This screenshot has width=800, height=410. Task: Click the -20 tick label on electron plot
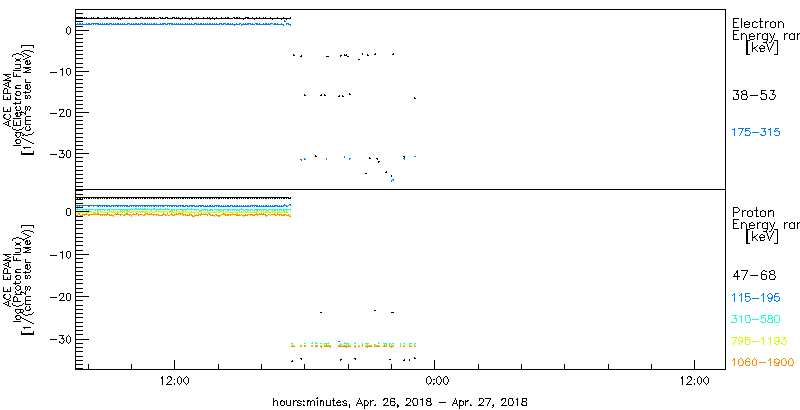[61, 113]
